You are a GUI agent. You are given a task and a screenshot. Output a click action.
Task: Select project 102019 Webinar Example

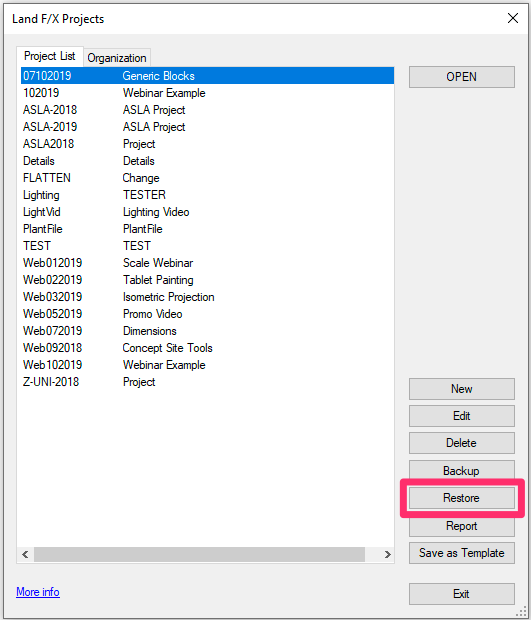[x=207, y=93]
